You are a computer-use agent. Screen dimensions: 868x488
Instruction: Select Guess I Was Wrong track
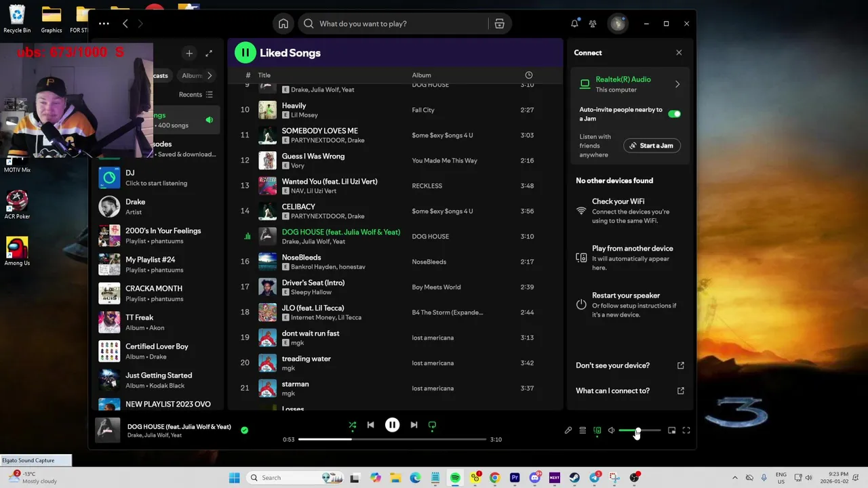coord(395,161)
